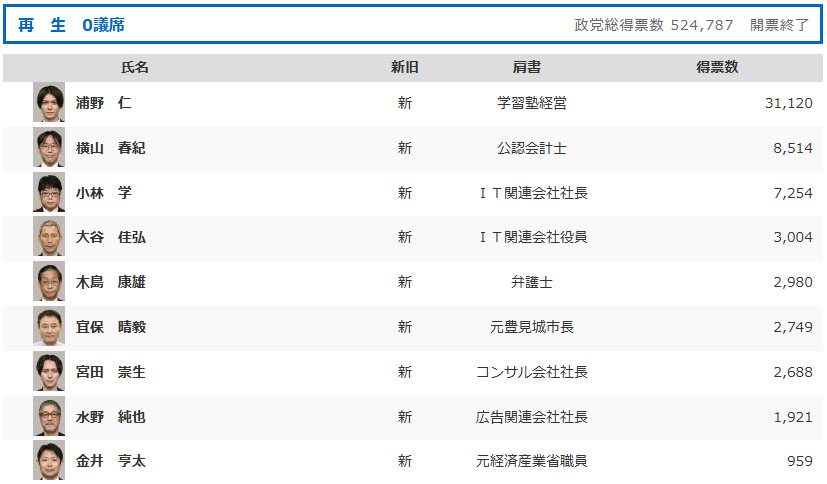Open the photo of 宮田 崇生
Viewport: 827px width, 484px height.
point(49,371)
